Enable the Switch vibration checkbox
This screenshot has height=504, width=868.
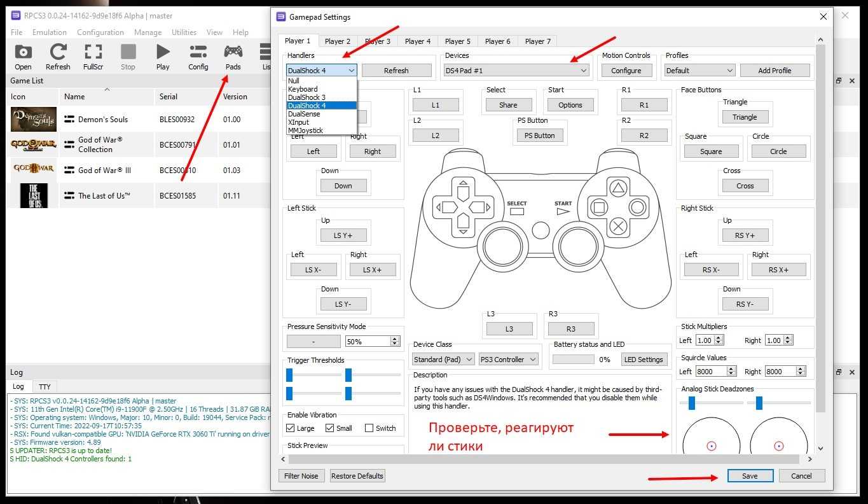(x=369, y=428)
